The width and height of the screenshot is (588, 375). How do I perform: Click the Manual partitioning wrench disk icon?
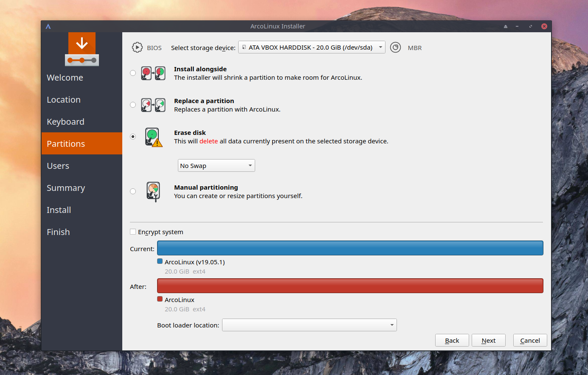pos(153,192)
